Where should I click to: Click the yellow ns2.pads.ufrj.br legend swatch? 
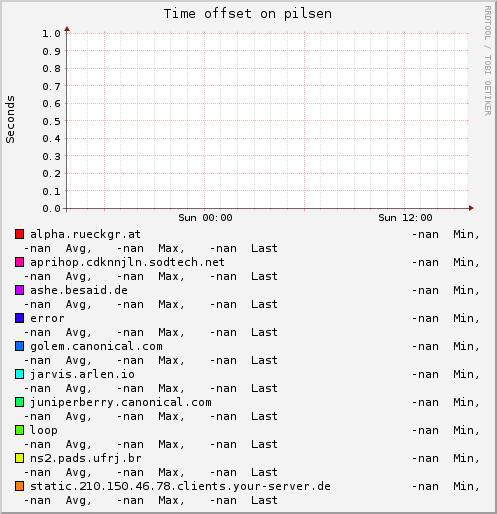[x=19, y=458]
